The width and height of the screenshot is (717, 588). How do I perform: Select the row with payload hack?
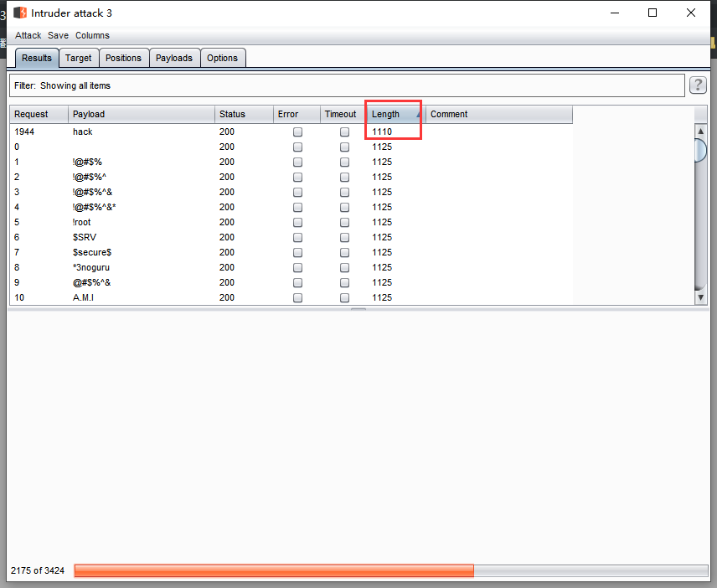coord(291,132)
